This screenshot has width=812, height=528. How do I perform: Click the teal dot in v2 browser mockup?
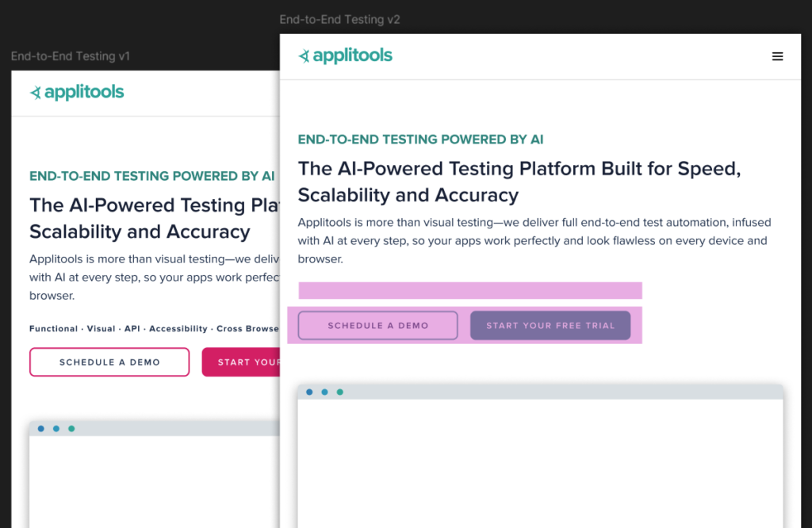340,392
